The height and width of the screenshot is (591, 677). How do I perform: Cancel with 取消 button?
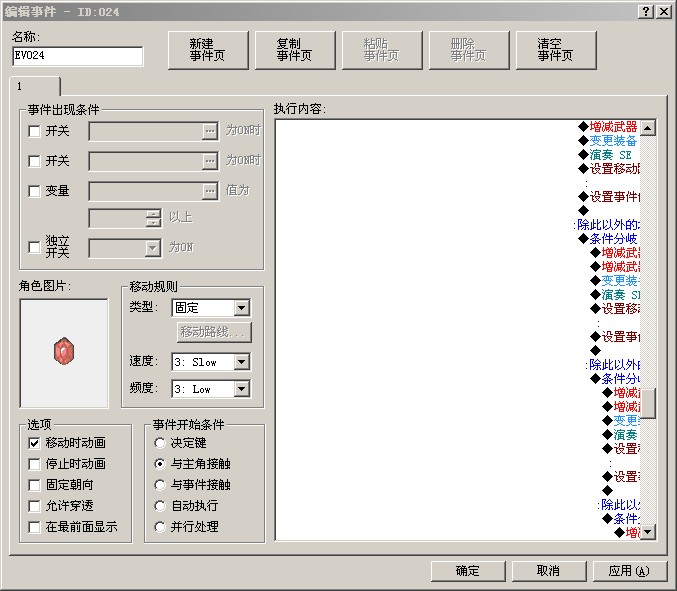point(549,571)
